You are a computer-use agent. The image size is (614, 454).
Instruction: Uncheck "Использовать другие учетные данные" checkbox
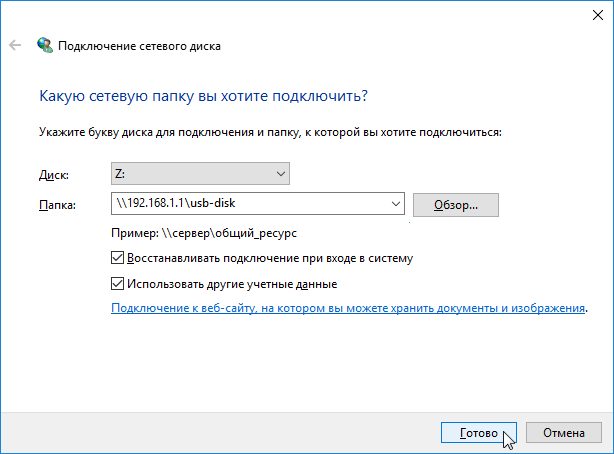point(119,284)
